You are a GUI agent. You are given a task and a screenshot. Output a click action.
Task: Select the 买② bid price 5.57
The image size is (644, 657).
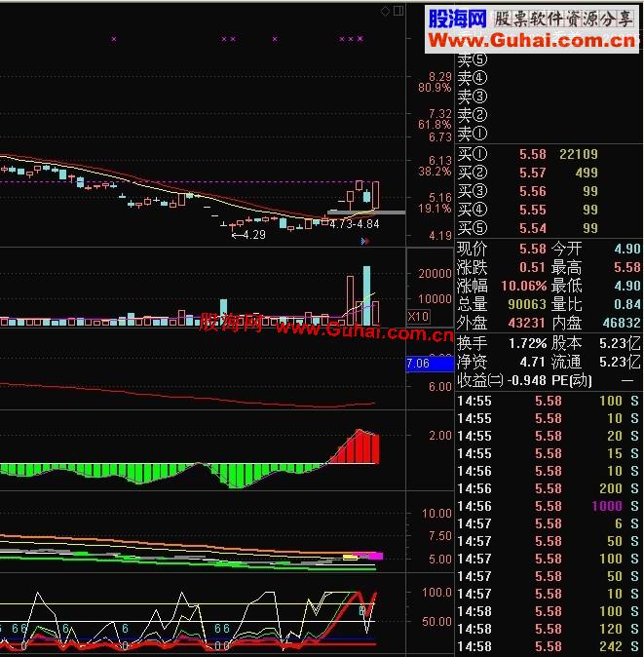[x=533, y=173]
